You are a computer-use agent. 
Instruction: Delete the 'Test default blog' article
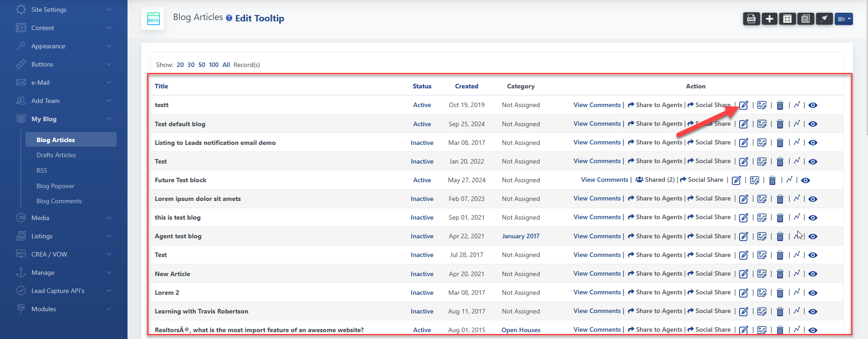780,124
